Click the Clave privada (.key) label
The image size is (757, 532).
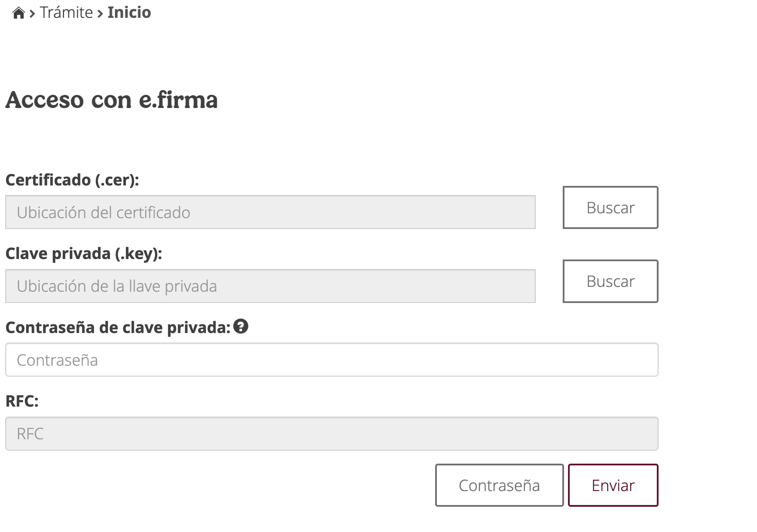[x=84, y=254]
